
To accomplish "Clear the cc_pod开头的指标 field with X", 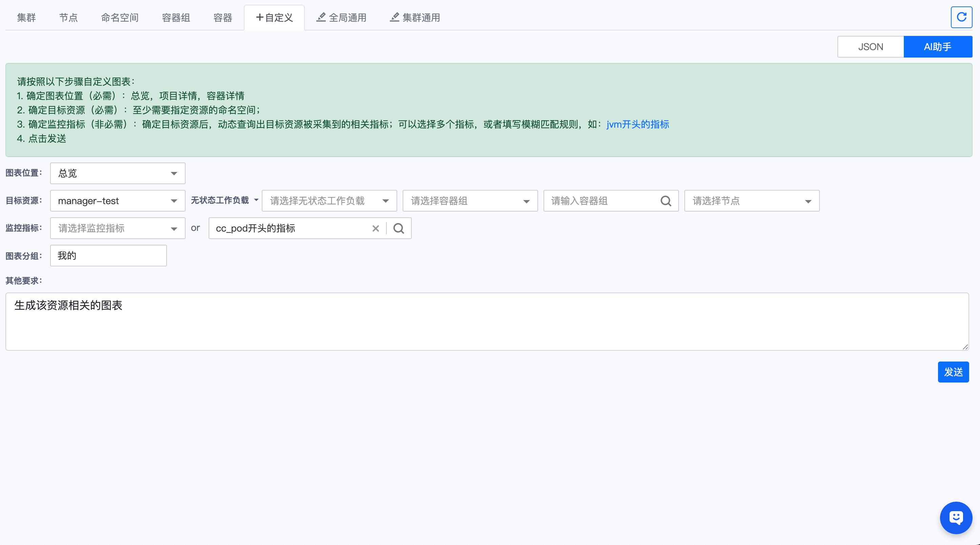I will 376,228.
